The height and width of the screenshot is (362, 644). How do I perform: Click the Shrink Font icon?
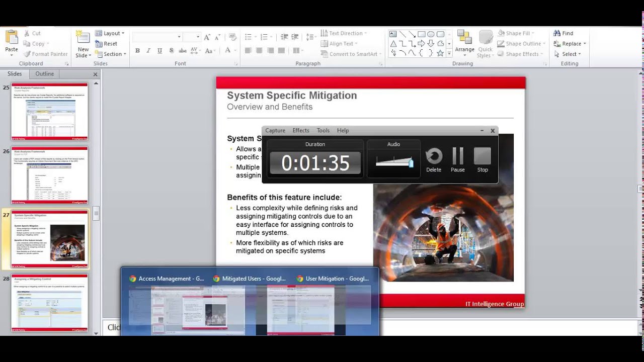pyautogui.click(x=218, y=37)
